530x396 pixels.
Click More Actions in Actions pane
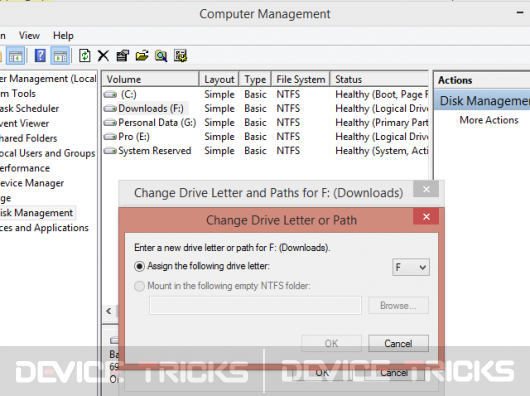click(489, 120)
